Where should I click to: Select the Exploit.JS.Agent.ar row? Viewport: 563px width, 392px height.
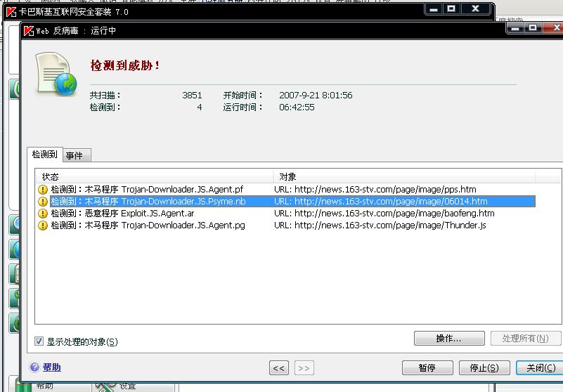[x=285, y=214]
